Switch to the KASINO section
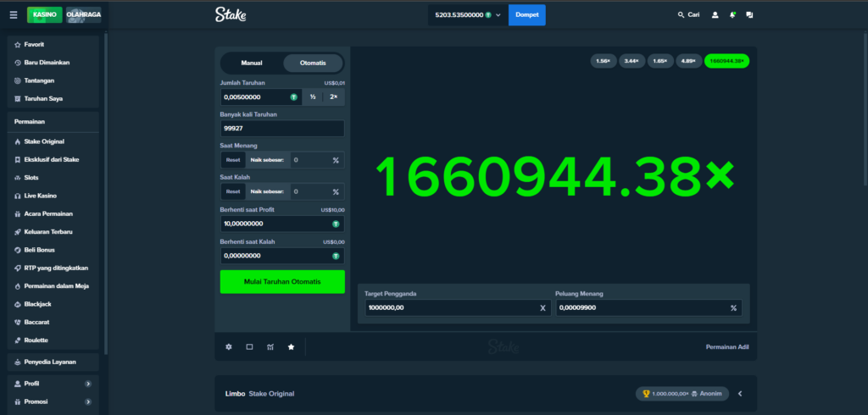The width and height of the screenshot is (868, 415). click(44, 15)
